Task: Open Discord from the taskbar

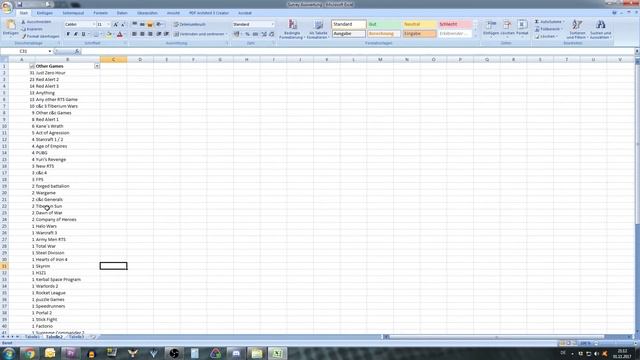Action: (236, 353)
